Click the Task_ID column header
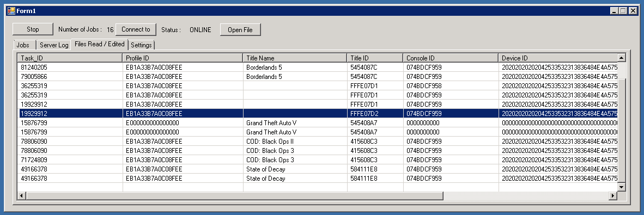644x215 pixels. click(70, 58)
